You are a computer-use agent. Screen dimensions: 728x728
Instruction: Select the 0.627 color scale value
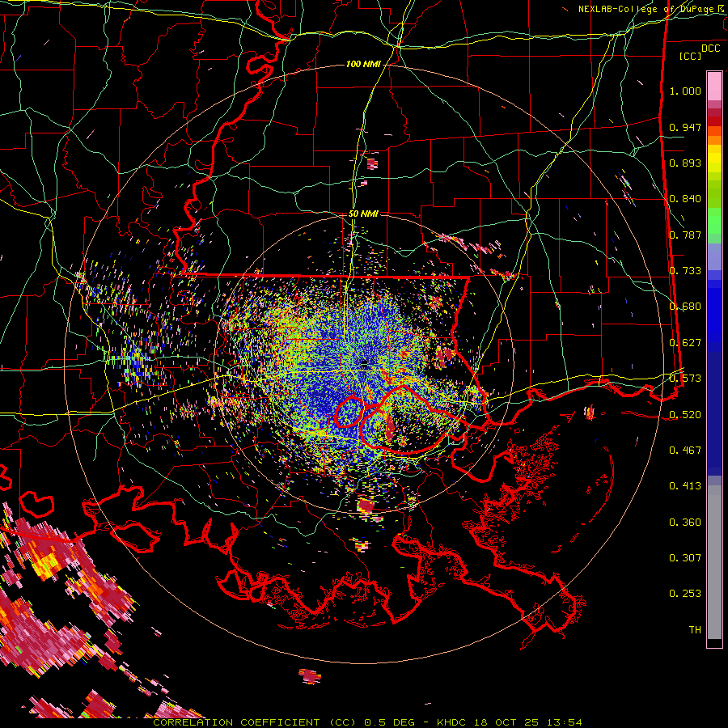(x=685, y=343)
